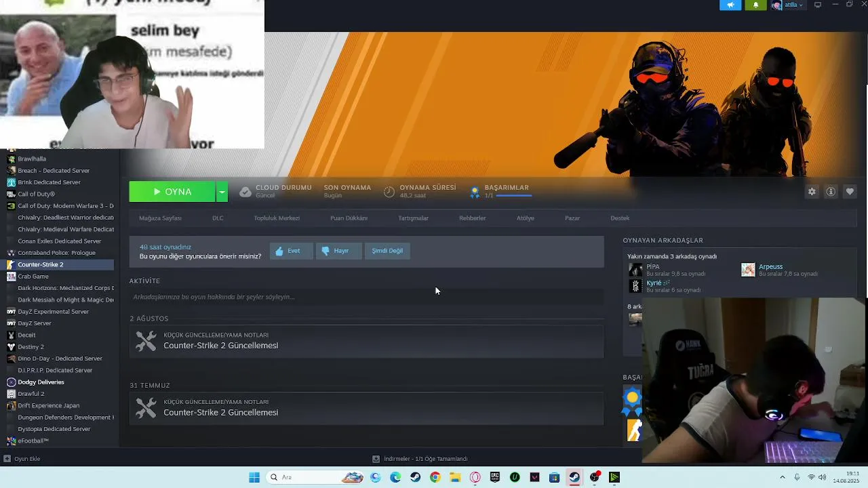
Task: Click the atilla profile avatar
Action: click(776, 5)
